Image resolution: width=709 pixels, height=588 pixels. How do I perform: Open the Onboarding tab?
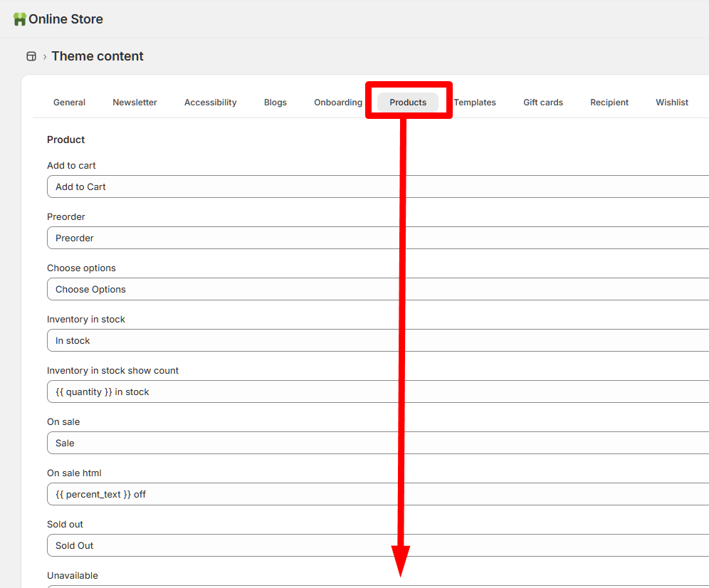coord(338,103)
